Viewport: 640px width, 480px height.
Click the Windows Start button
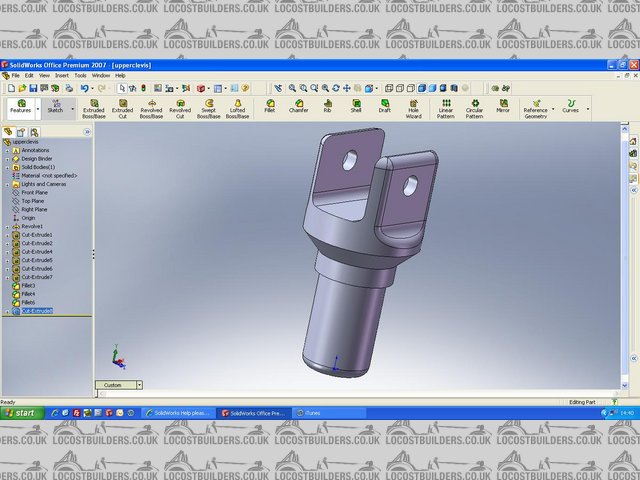pos(20,413)
